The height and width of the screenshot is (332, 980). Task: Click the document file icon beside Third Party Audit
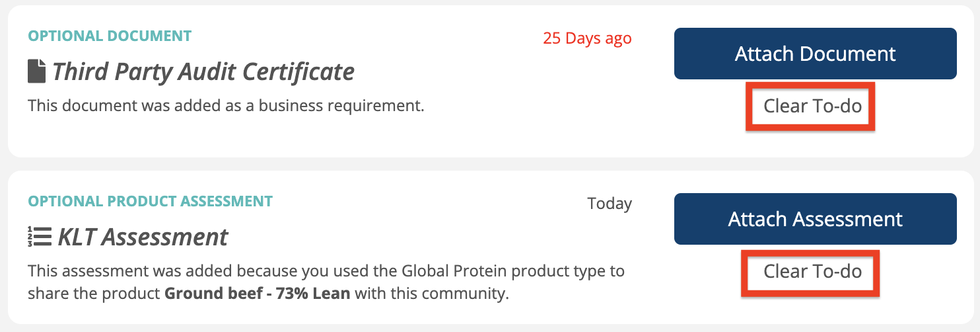pyautogui.click(x=36, y=71)
